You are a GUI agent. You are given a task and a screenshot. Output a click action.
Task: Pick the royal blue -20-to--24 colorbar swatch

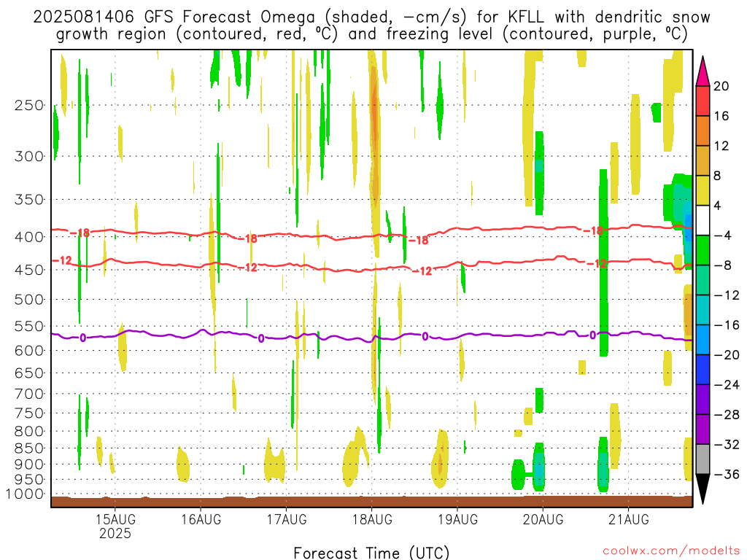click(703, 370)
